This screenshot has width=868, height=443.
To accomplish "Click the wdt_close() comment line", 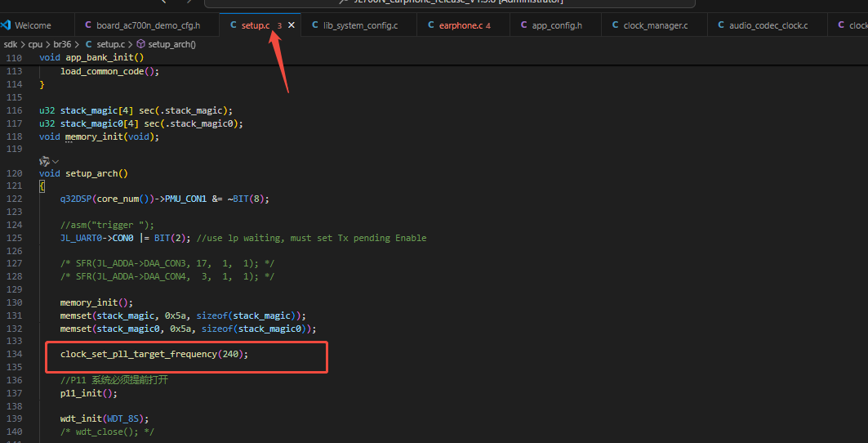I will [x=108, y=432].
